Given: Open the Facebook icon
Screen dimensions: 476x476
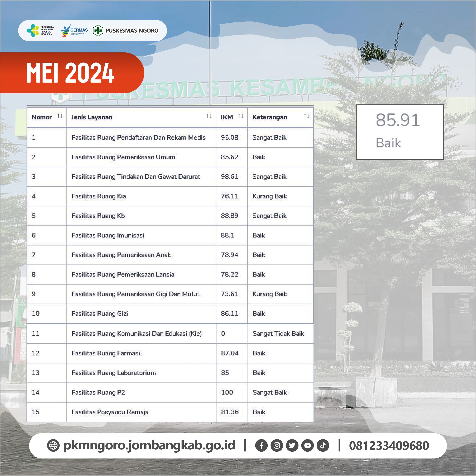Looking at the screenshot, I should (261, 446).
